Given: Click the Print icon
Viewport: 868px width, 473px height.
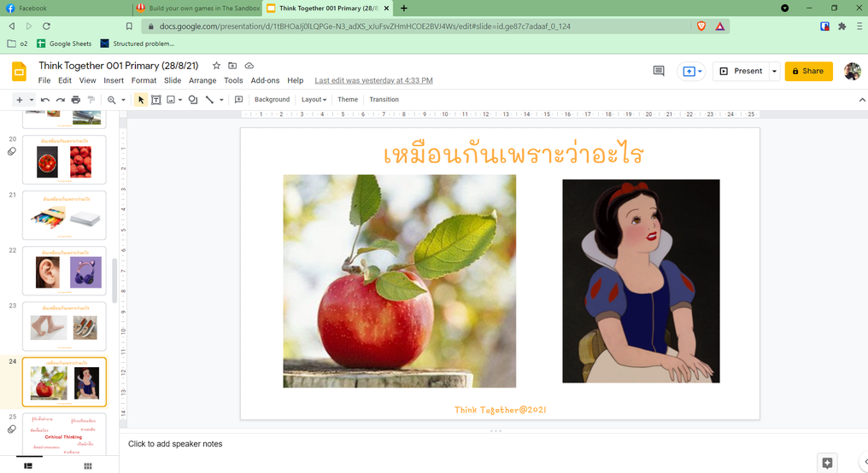Looking at the screenshot, I should point(76,100).
